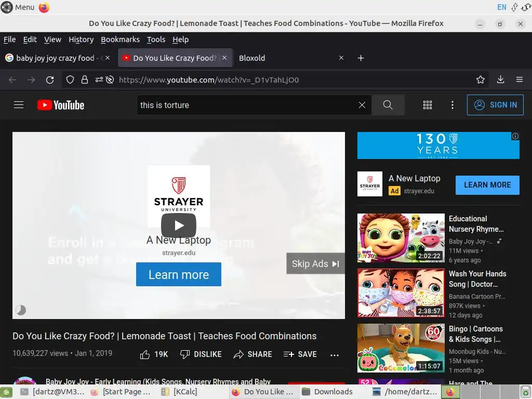Bookmark this page with the star icon
This screenshot has width=532, height=399.
tap(481, 79)
